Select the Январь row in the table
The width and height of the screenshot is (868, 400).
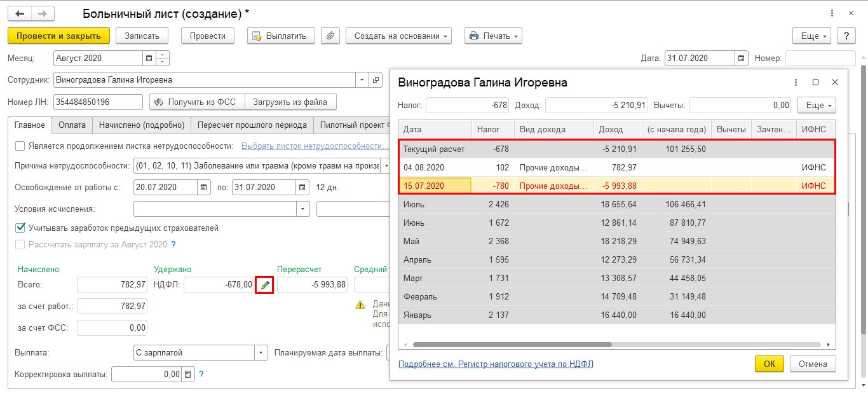(x=617, y=315)
